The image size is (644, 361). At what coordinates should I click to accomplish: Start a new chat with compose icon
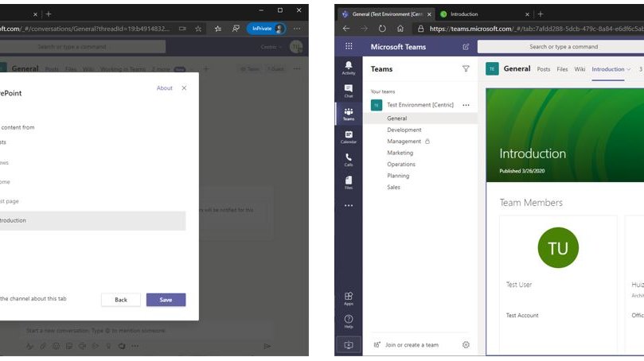point(466,47)
